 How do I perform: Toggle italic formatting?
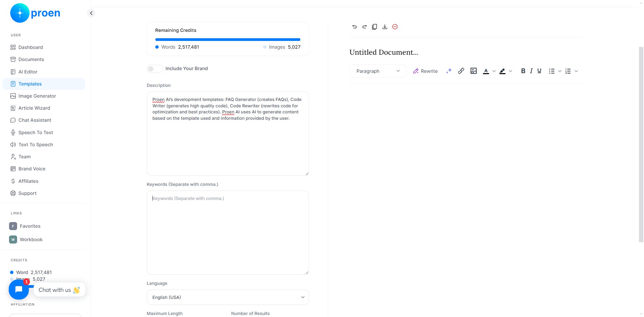[531, 71]
